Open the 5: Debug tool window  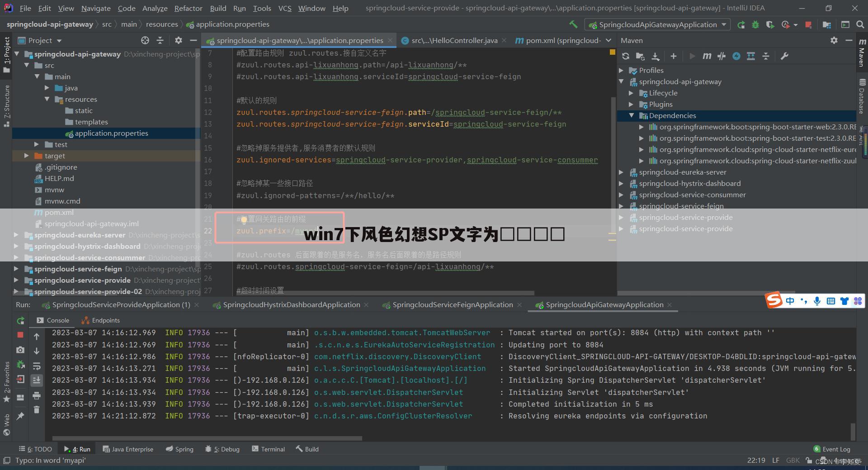[222, 449]
